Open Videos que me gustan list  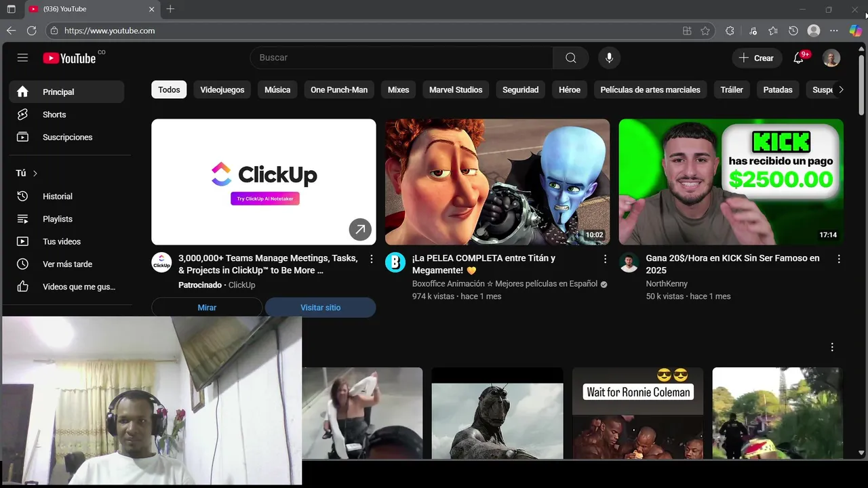point(66,287)
